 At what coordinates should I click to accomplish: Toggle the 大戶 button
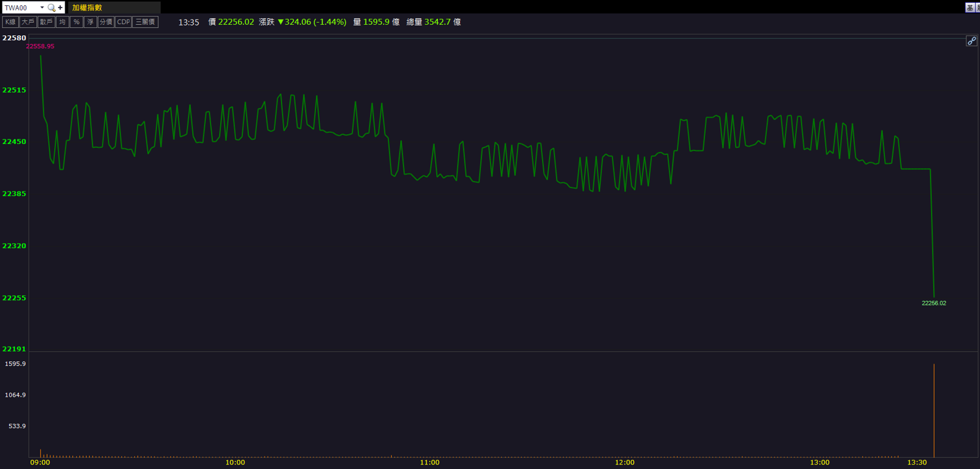(x=28, y=22)
